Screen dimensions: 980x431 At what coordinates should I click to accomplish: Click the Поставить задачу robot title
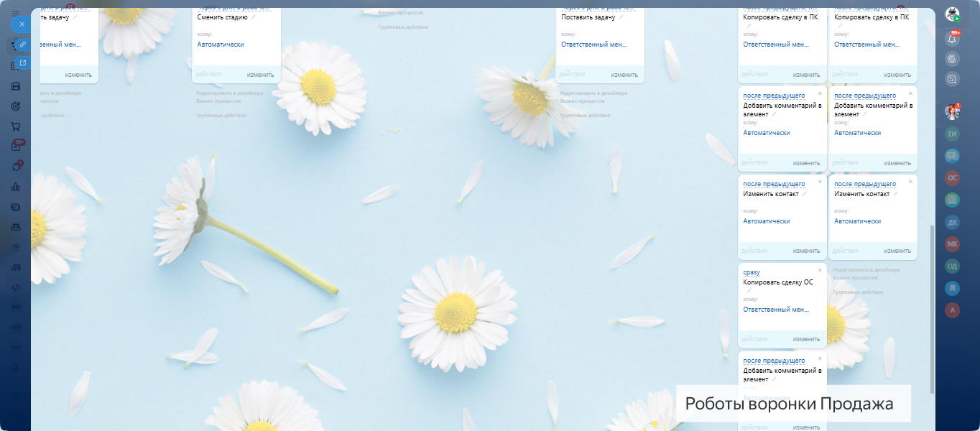[588, 17]
